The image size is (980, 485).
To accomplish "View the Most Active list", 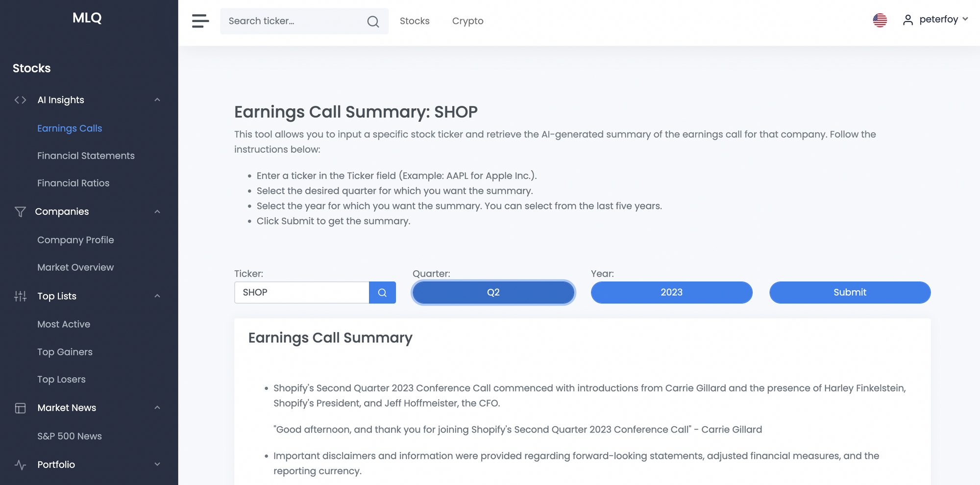I will click(x=64, y=325).
